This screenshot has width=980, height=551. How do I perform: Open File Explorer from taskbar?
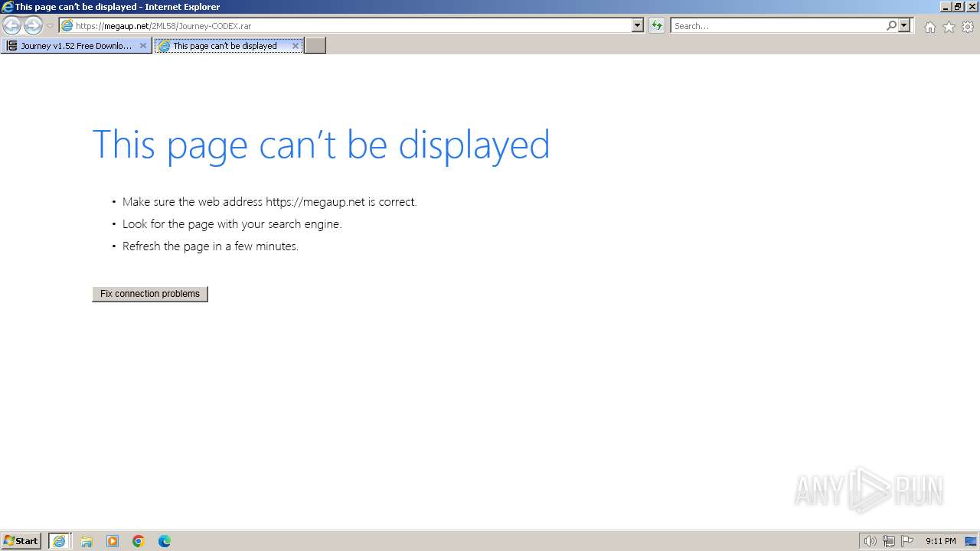[87, 541]
